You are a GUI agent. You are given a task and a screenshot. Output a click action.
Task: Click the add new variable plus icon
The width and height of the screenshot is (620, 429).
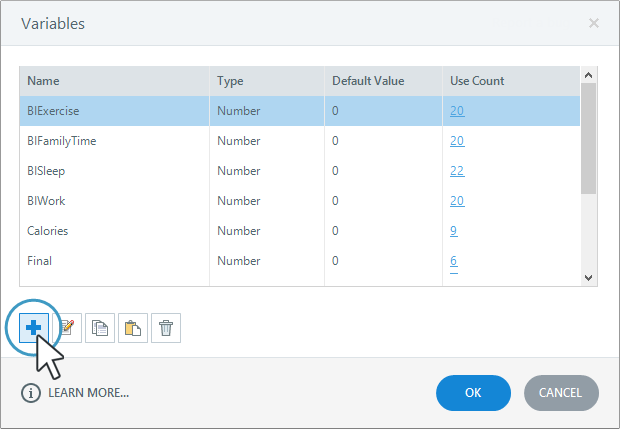point(34,327)
